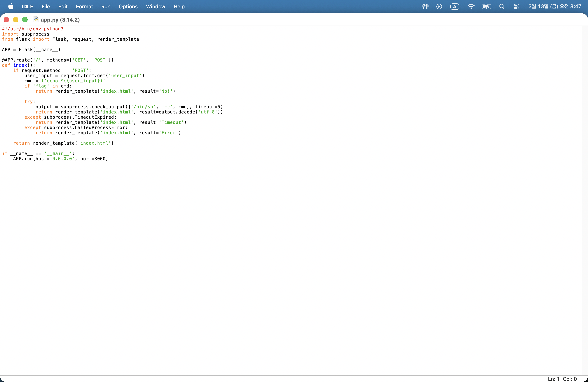Open the Window menu
588x382 pixels.
pyautogui.click(x=155, y=6)
